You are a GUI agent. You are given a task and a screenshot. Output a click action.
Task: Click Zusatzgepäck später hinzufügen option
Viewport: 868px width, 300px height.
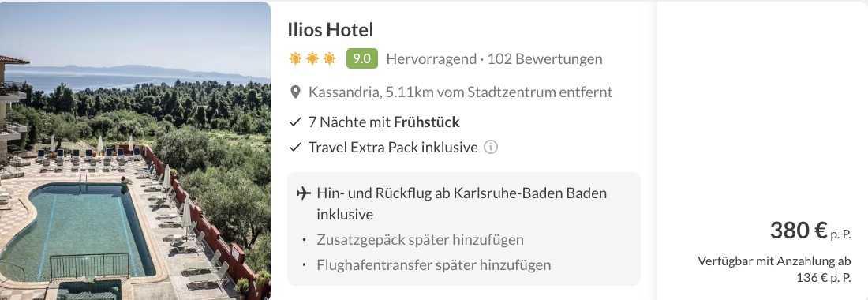(x=420, y=240)
